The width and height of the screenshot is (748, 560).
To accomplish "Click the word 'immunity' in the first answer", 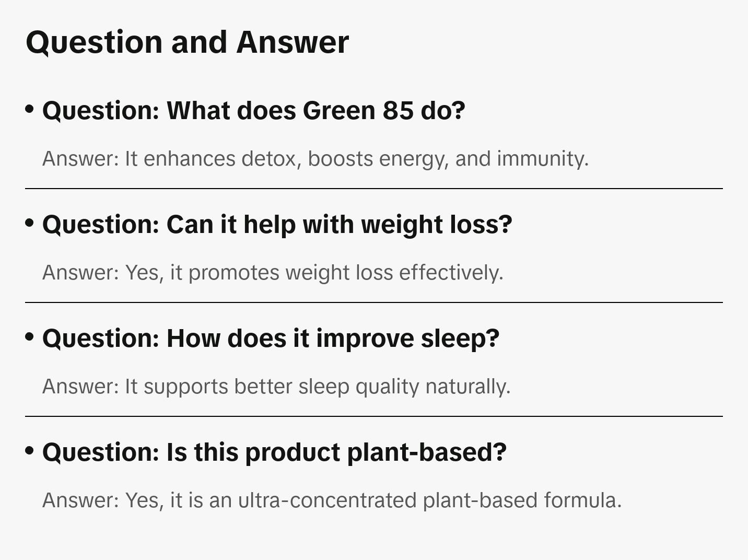I will (542, 159).
